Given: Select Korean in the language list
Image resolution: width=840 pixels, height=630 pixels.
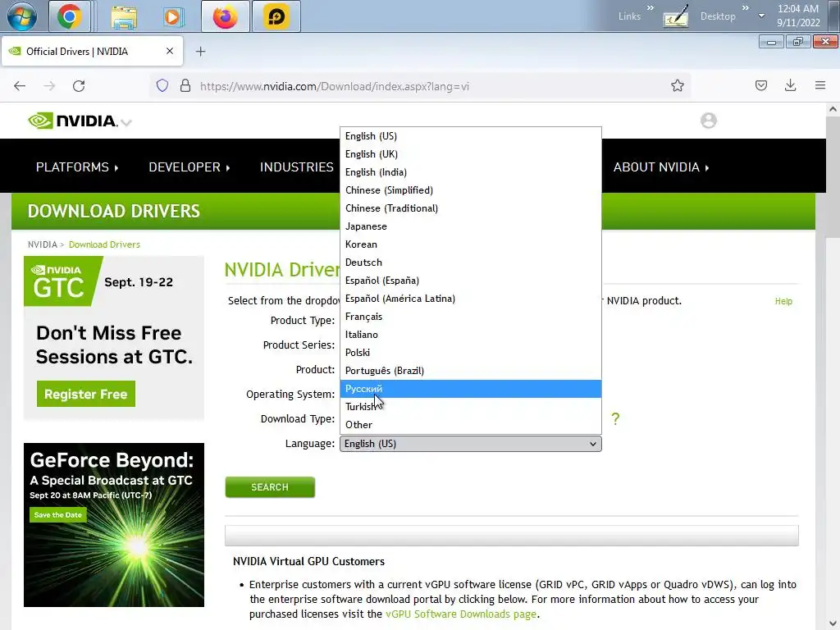Looking at the screenshot, I should pyautogui.click(x=470, y=244).
